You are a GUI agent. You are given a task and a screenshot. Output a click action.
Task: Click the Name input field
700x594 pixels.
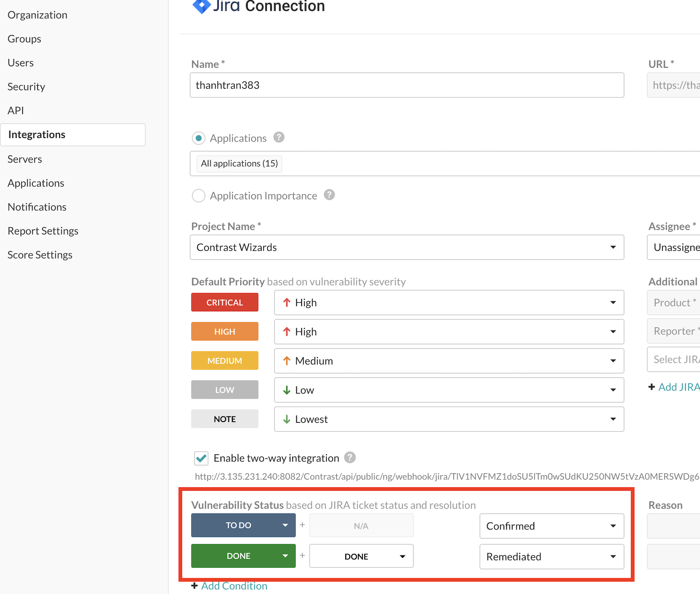click(407, 85)
